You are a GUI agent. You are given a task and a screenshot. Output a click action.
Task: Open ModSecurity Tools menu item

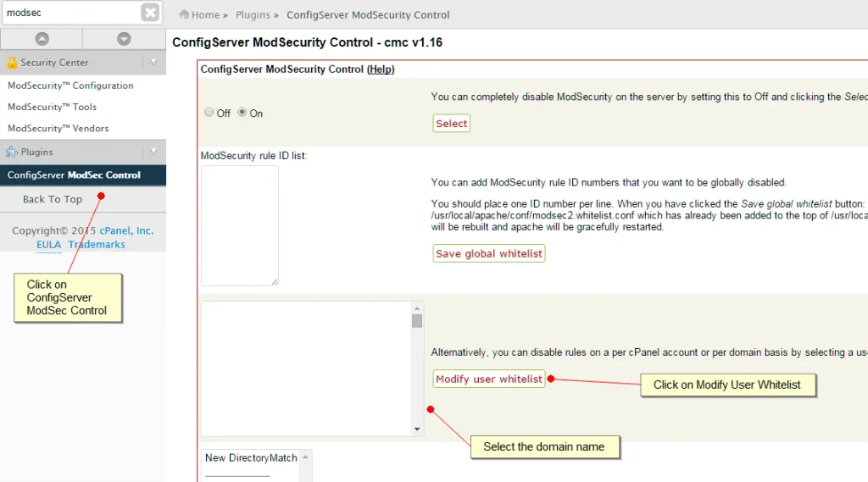point(52,107)
